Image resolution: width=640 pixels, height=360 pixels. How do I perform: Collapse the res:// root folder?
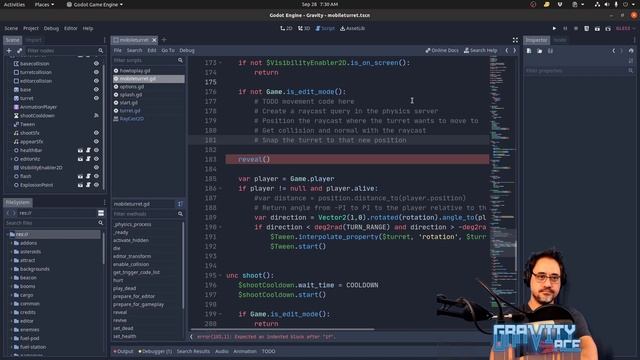pyautogui.click(x=7, y=235)
